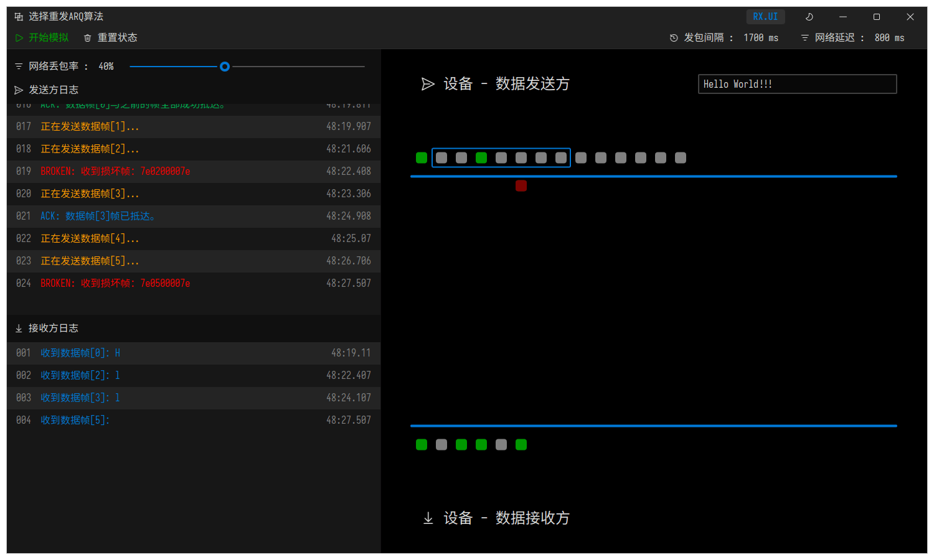Edit the 网络延迟 value 800 ms
934x560 pixels.
[889, 38]
